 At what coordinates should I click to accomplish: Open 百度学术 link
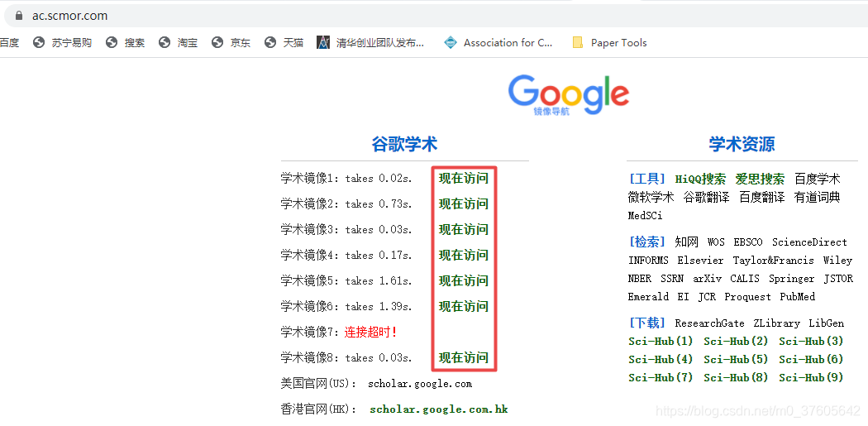pos(817,179)
